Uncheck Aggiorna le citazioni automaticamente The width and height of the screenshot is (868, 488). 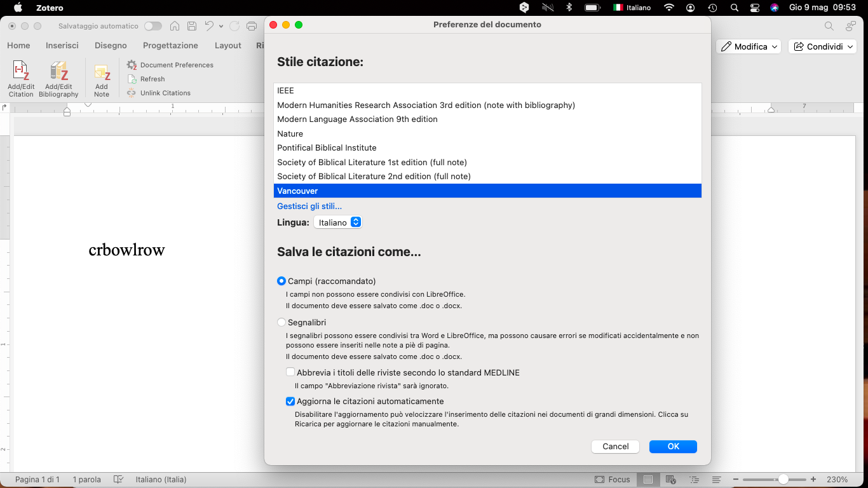pos(290,401)
